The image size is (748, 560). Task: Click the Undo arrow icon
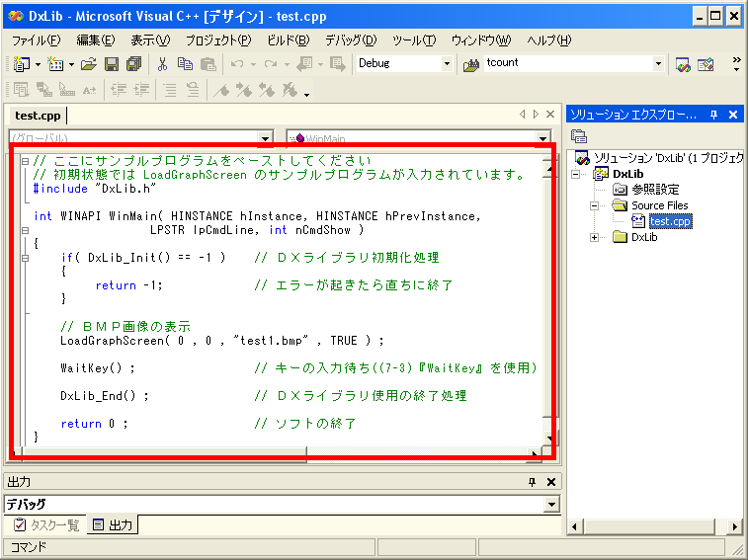click(x=237, y=63)
